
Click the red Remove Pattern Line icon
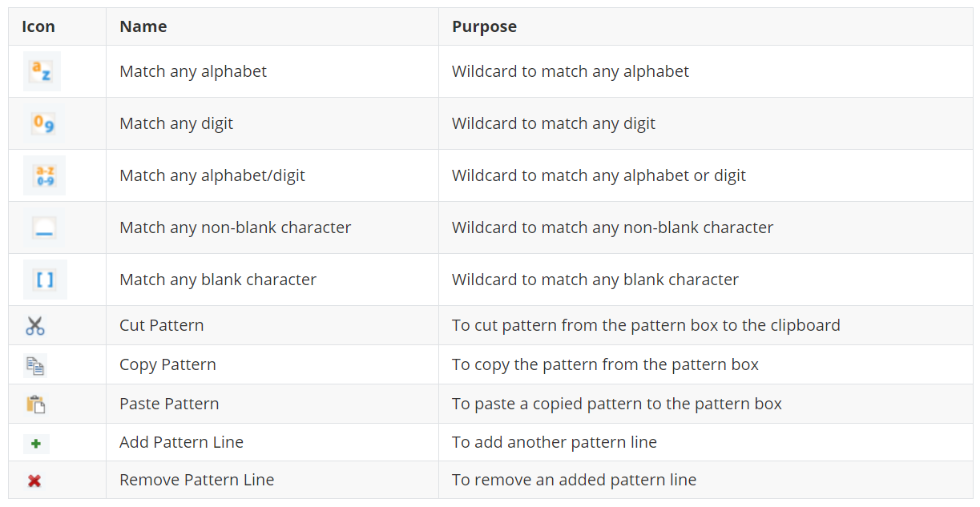tap(34, 481)
